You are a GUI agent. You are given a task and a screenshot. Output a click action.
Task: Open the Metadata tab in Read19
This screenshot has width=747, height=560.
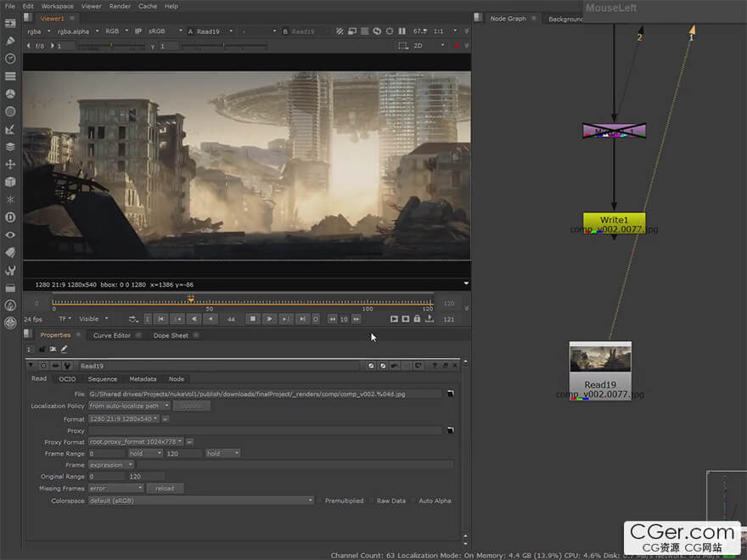coord(143,379)
